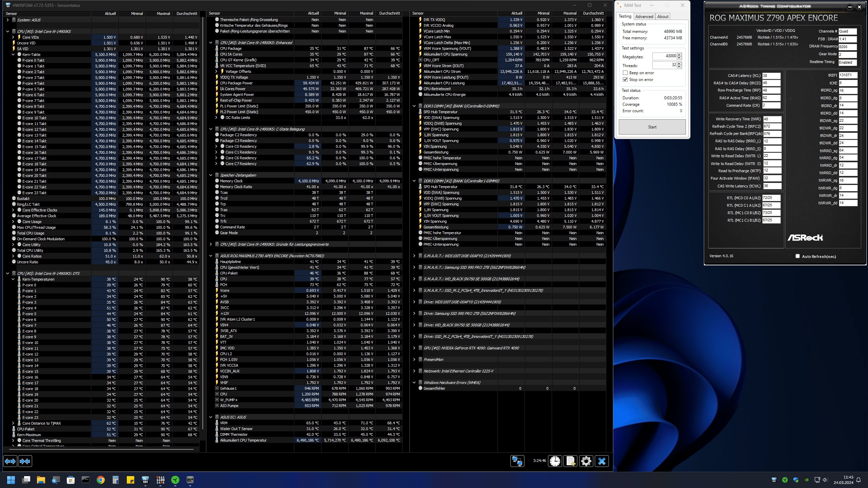Screen dimensions: 868x488
Task: Expand the PresentMon sensor group
Action: (x=414, y=360)
